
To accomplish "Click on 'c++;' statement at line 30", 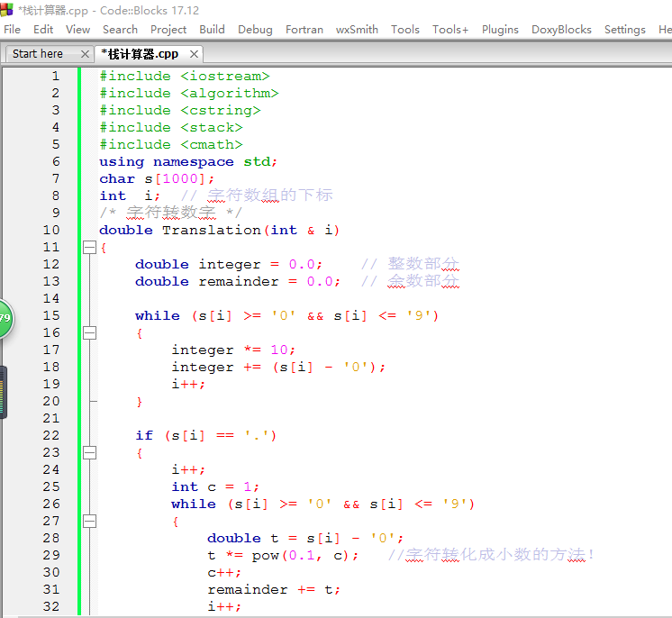I will click(x=224, y=573).
